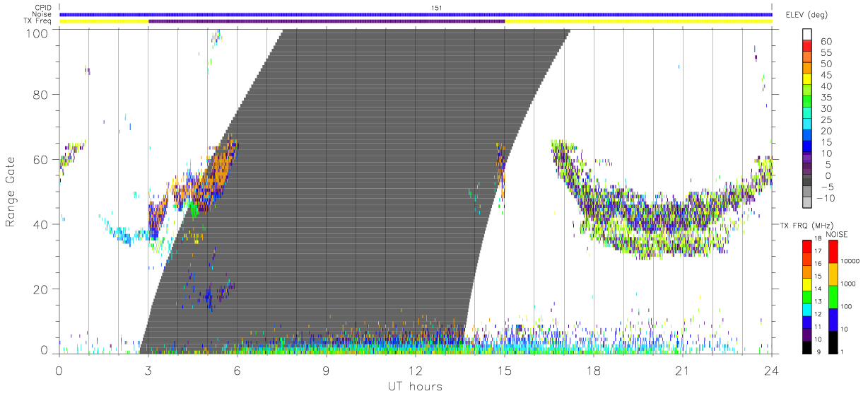Click the 15 tick on UT hours axis

[505, 370]
